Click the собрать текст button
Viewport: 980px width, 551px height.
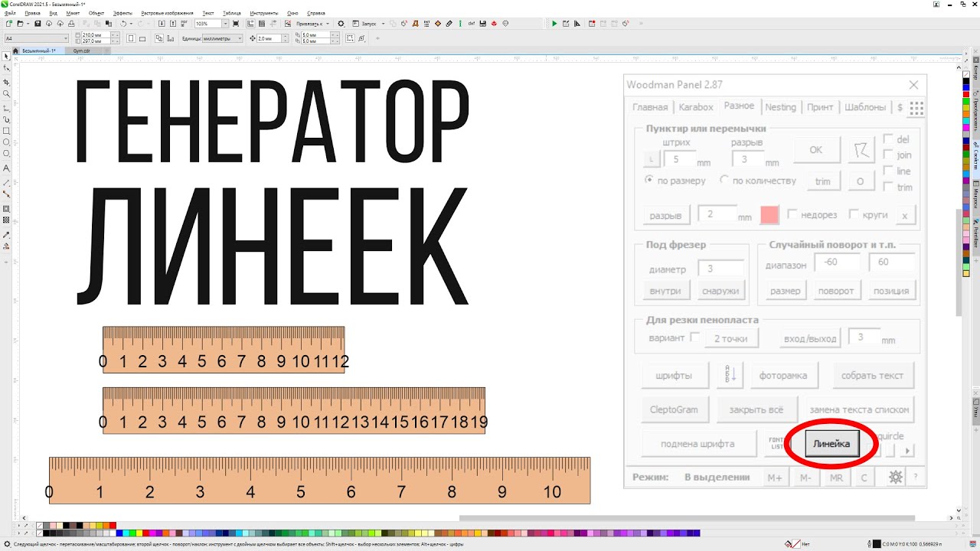point(872,376)
